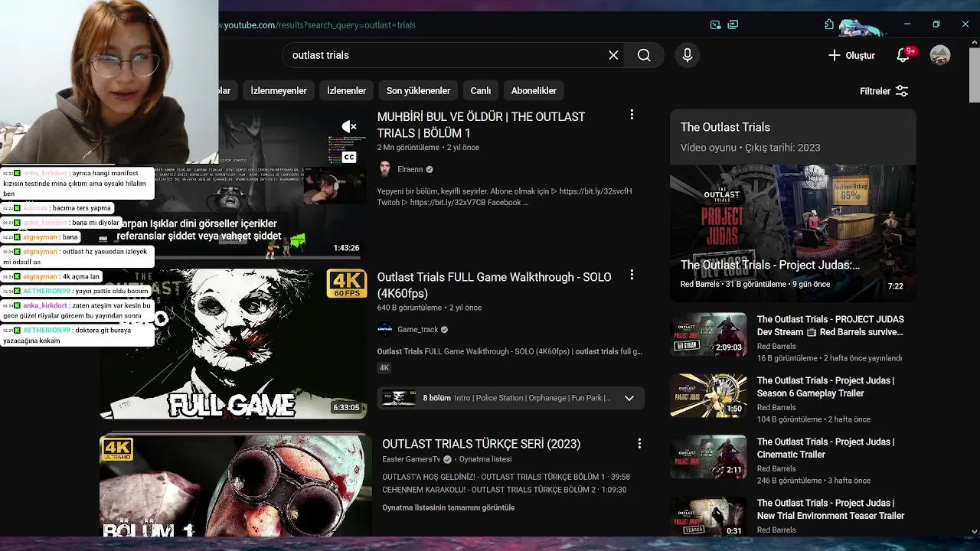Open Outlast Trials FULL Game Walkthrough title
The height and width of the screenshot is (551, 980).
coord(494,285)
